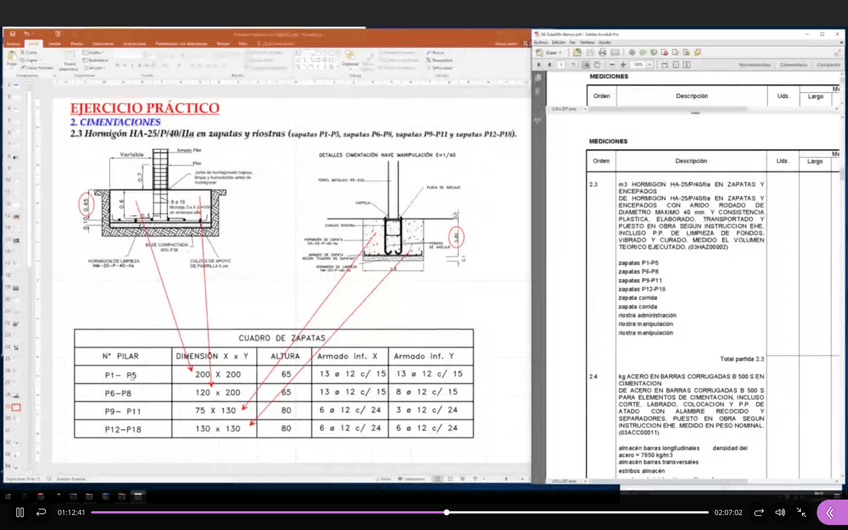Open the Crear dropdown in Acrobat
This screenshot has height=530, width=848.
point(553,52)
